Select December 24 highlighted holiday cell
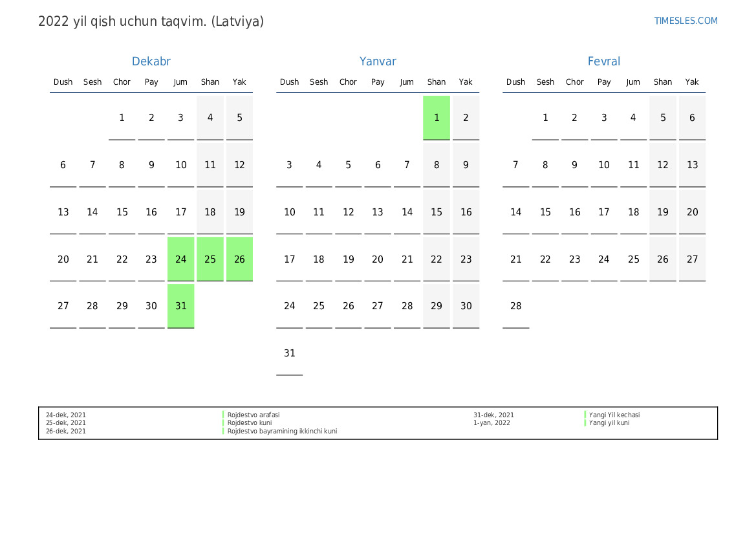 pos(181,259)
